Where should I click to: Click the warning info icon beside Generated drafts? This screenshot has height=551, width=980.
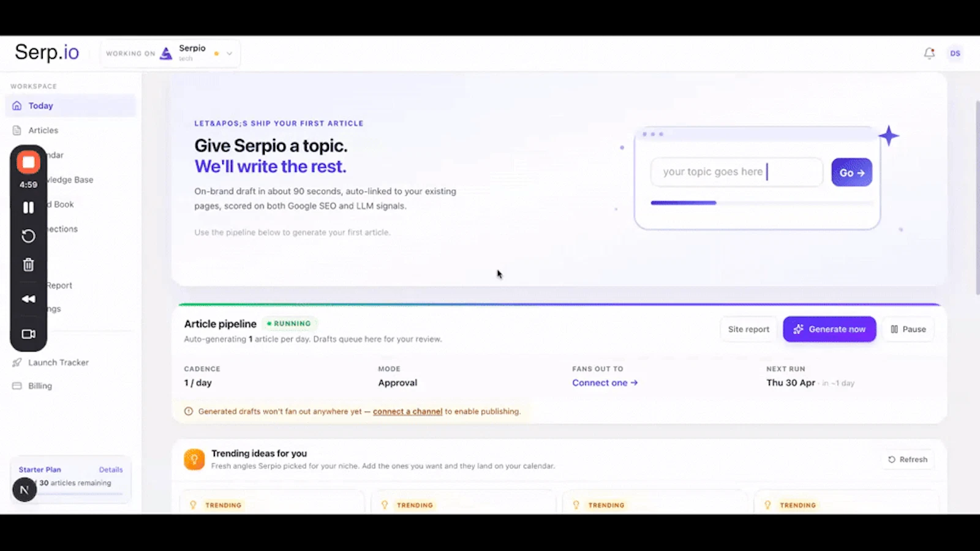[x=189, y=411]
